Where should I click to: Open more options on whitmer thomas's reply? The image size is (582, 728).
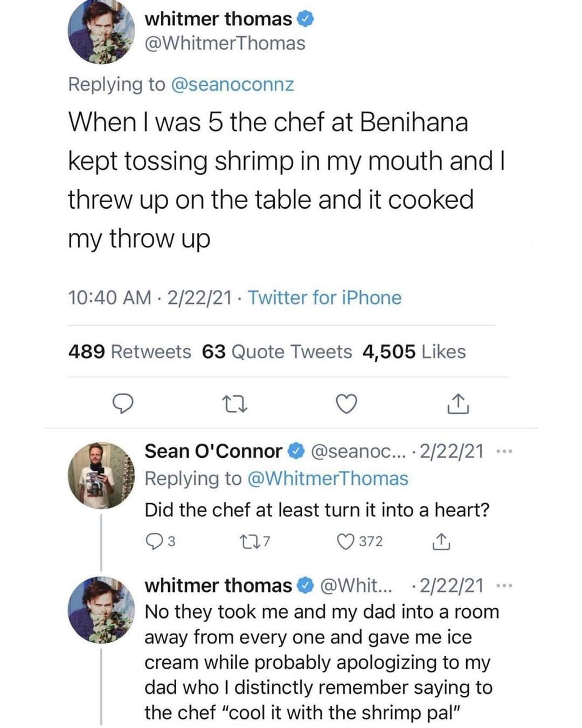503,585
